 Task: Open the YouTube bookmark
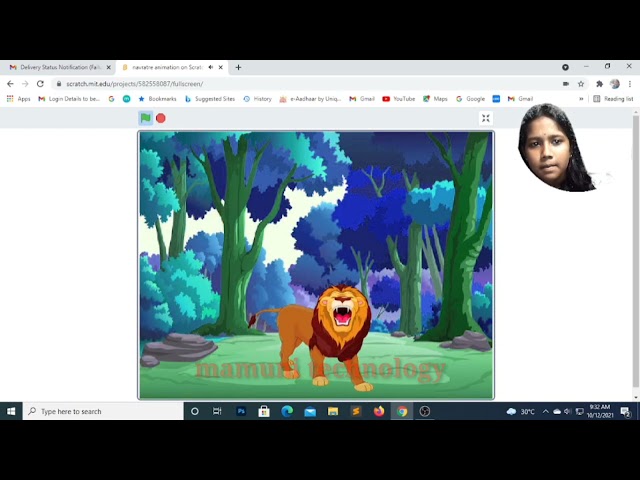(398, 99)
